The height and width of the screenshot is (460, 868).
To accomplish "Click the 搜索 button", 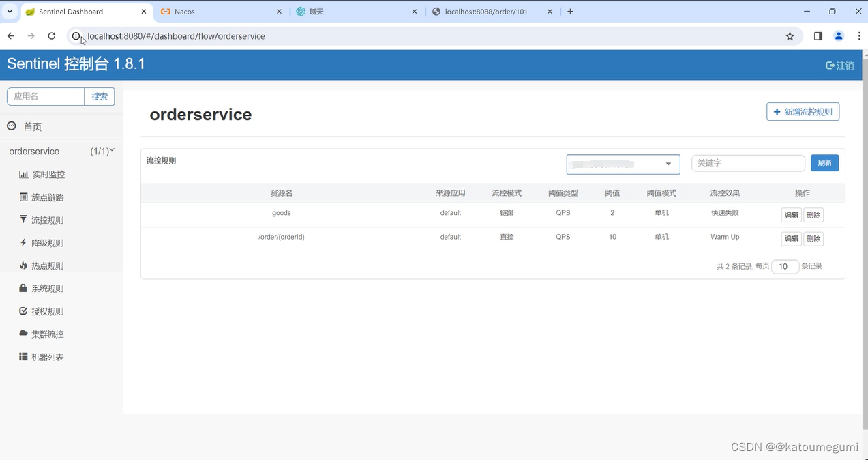I will 100,96.
